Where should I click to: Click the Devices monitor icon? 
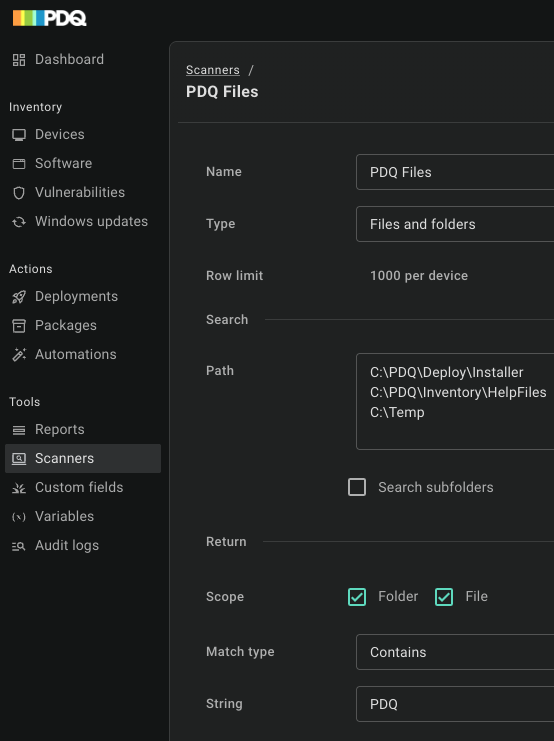pos(19,135)
